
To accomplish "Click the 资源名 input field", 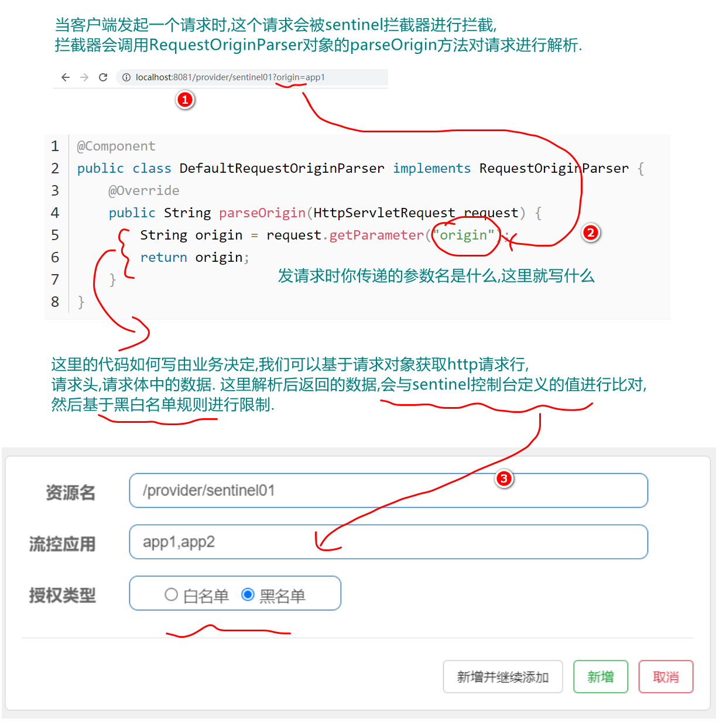I will click(x=388, y=491).
